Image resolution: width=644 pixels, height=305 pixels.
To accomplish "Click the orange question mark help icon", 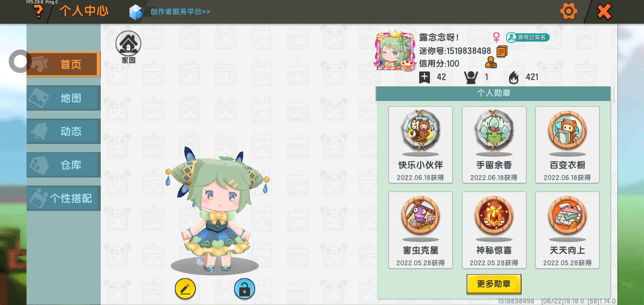I will click(x=38, y=12).
